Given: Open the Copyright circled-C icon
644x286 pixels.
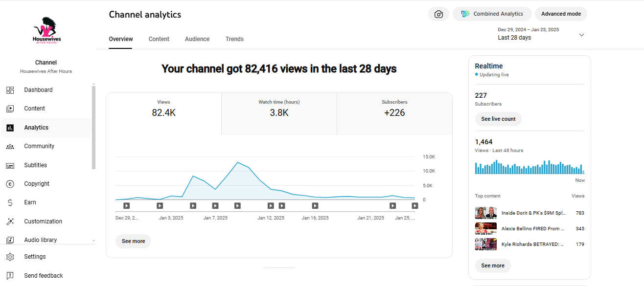Looking at the screenshot, I should 10,184.
